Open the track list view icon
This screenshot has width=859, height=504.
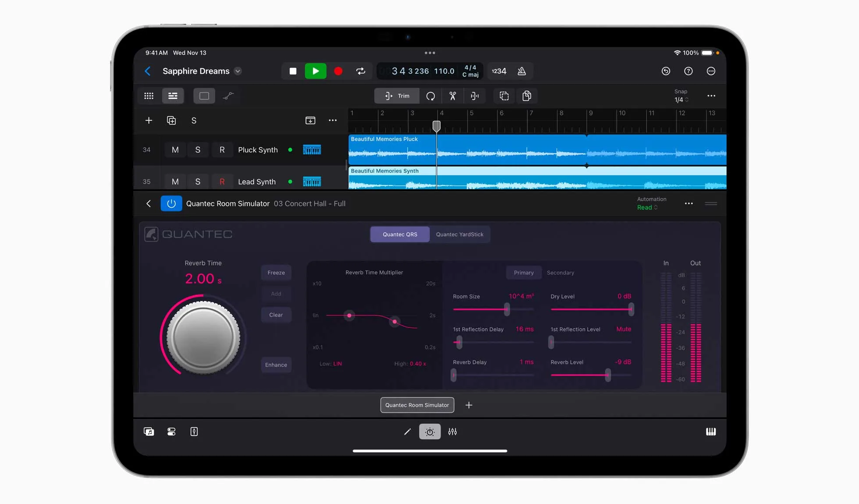click(172, 96)
